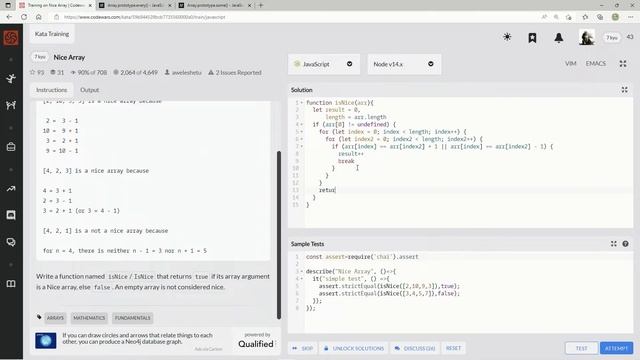Open the Leaderboards trend-arrow sidebar icon

tap(11, 189)
